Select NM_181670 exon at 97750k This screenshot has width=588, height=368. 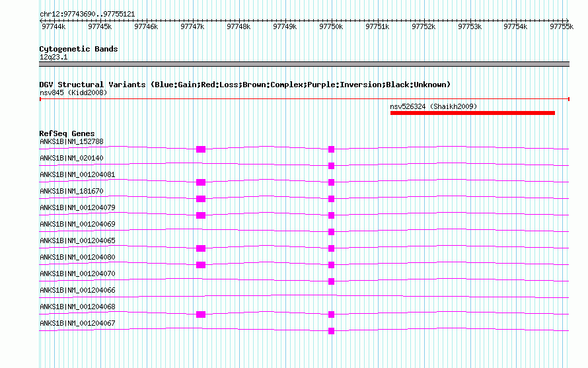pyautogui.click(x=331, y=199)
